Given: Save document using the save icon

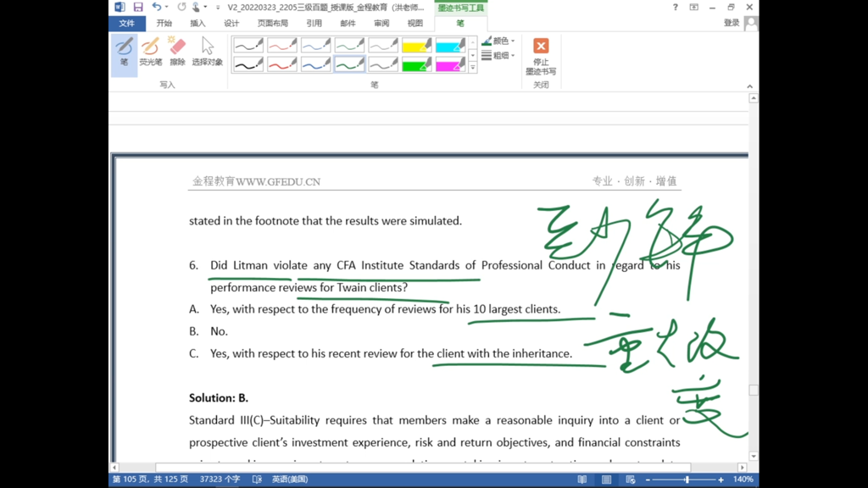Looking at the screenshot, I should coord(138,7).
